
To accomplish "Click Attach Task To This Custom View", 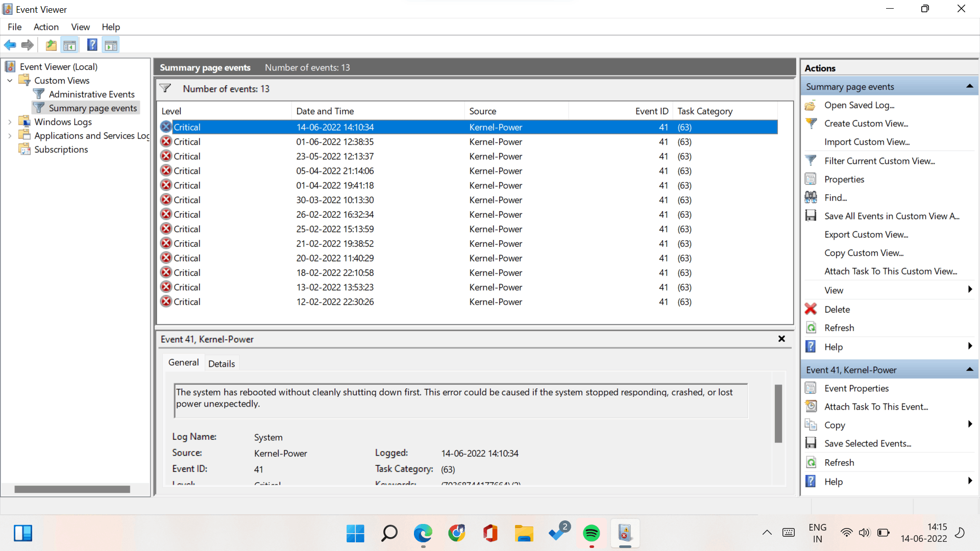I will coord(891,271).
